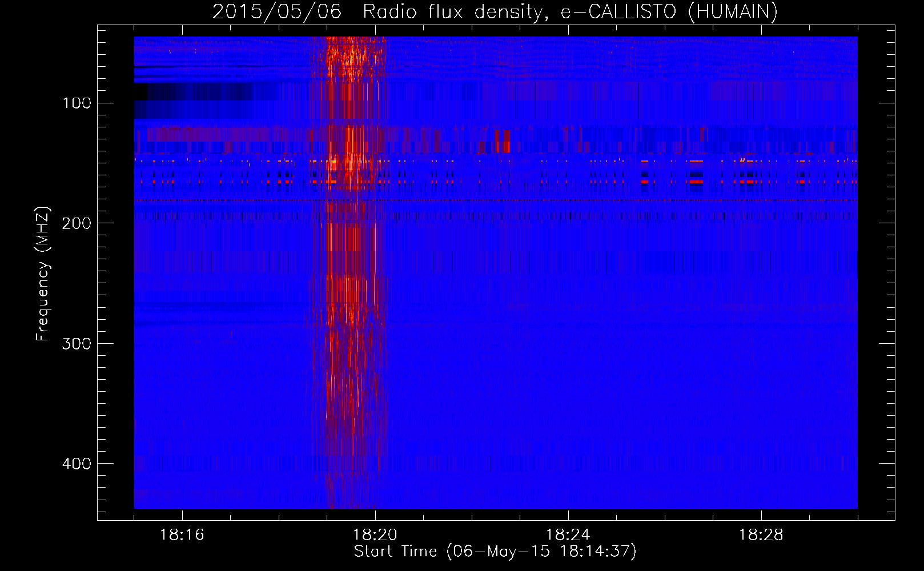Click the 18:16 time tick label
The image size is (924, 571).
pos(182,535)
